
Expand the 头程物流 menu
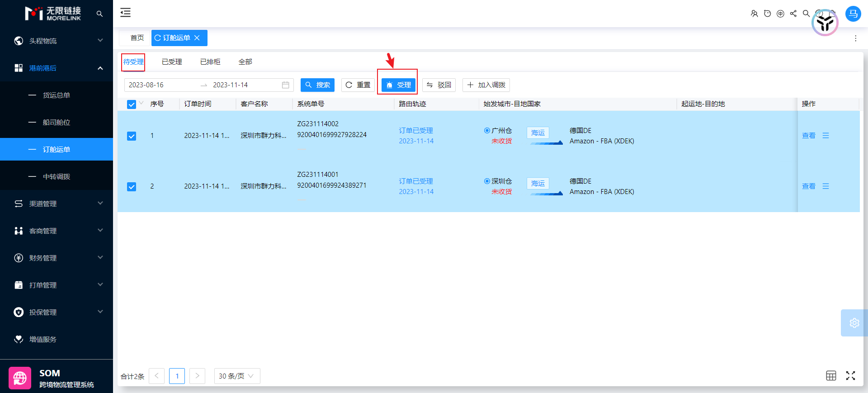pos(57,41)
